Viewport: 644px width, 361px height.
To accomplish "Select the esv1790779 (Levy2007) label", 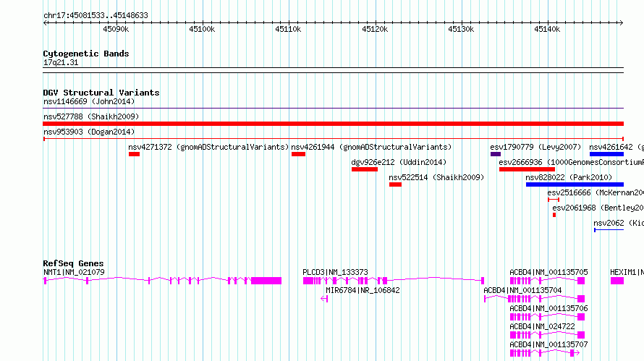I will tap(535, 147).
